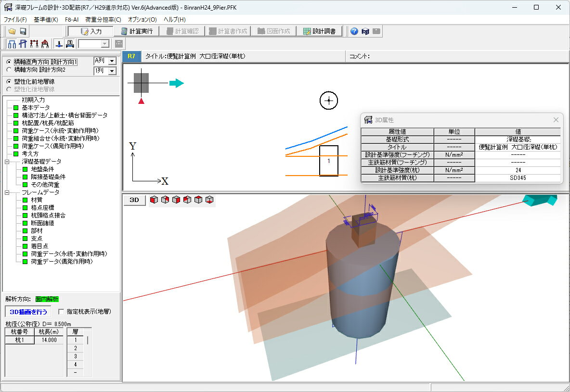Click the last 3D view cube icon
570x392 pixels.
pos(210,200)
